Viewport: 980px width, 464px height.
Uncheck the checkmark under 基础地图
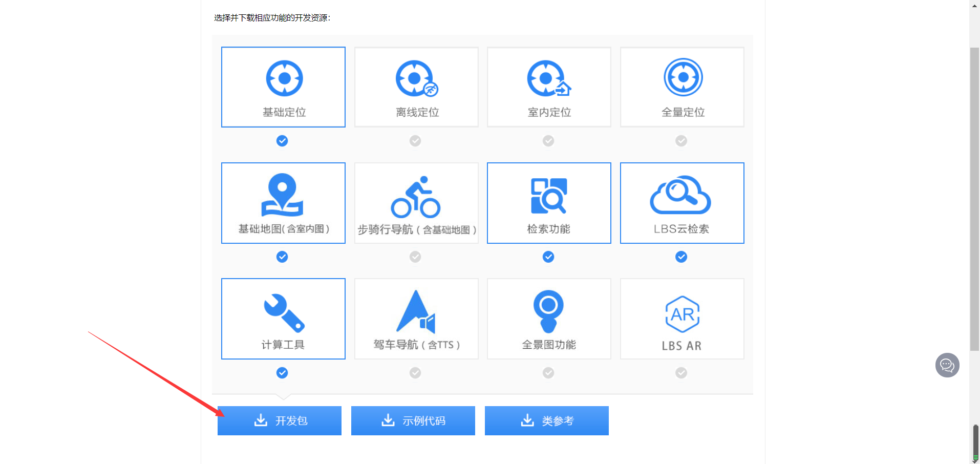point(282,257)
